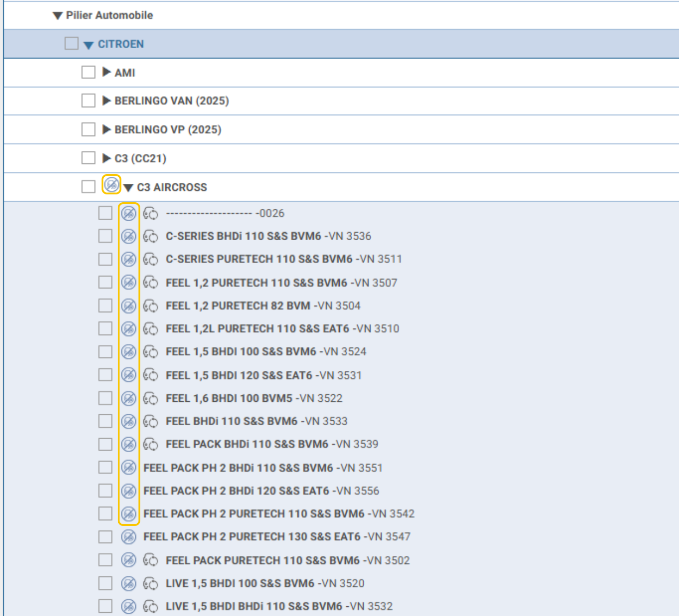Click the text C-SERIES BHDi 110 S&S BVM6 -VN 3536
Screen dimensions: 679x616
tap(269, 236)
